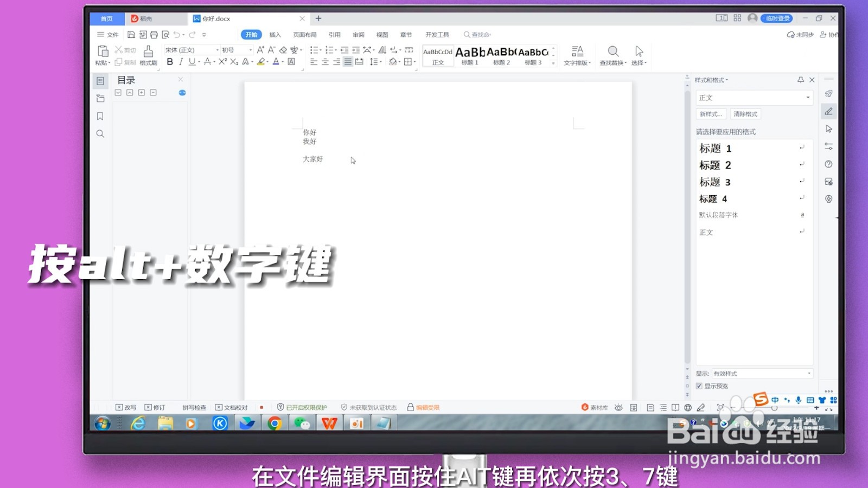This screenshot has width=868, height=488.
Task: Click 拼写检查 in status bar
Action: 194,408
